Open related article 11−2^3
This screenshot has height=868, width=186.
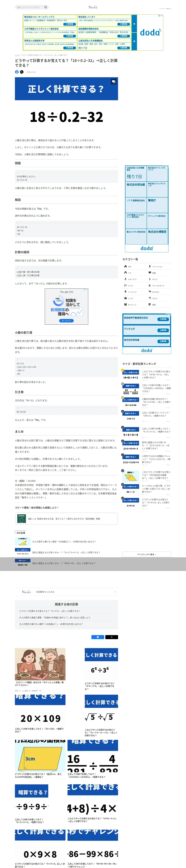click(50, 611)
